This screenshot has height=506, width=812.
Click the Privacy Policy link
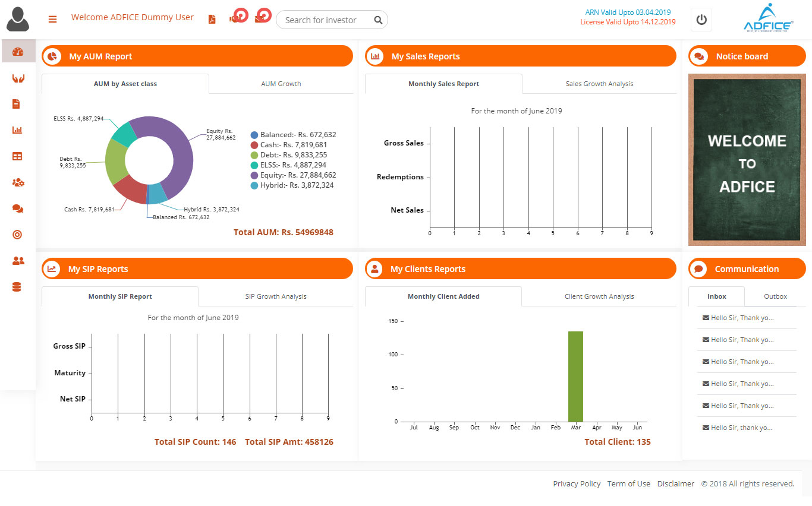point(577,483)
